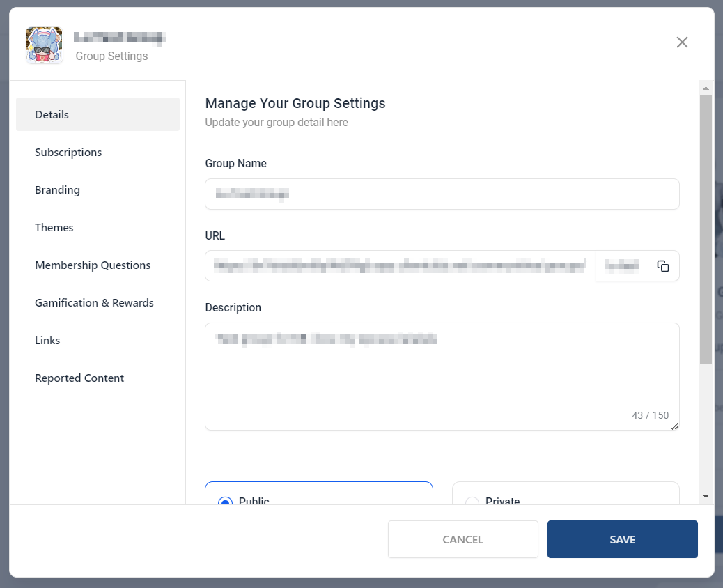Select the Private radio button
Image resolution: width=723 pixels, height=588 pixels.
pyautogui.click(x=472, y=501)
